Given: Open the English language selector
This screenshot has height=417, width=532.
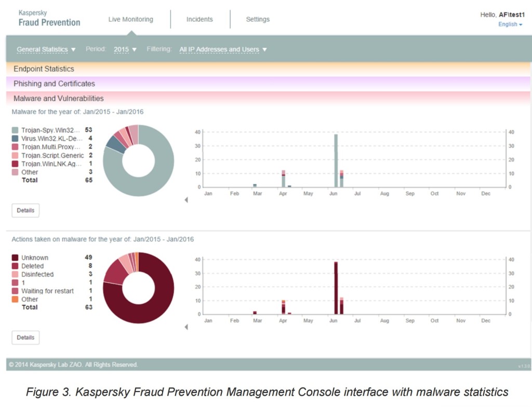Looking at the screenshot, I should [510, 24].
